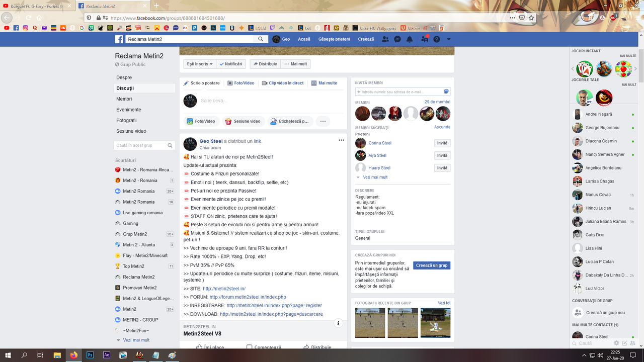This screenshot has width=644, height=362.
Task: Open the Instagram bookmark icon
Action: [26, 28]
